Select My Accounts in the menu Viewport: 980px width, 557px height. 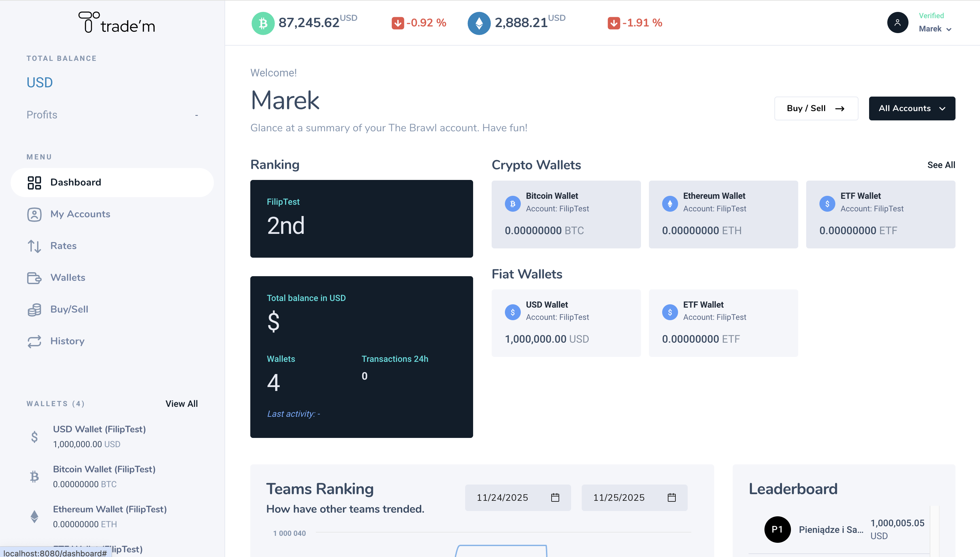(x=80, y=214)
